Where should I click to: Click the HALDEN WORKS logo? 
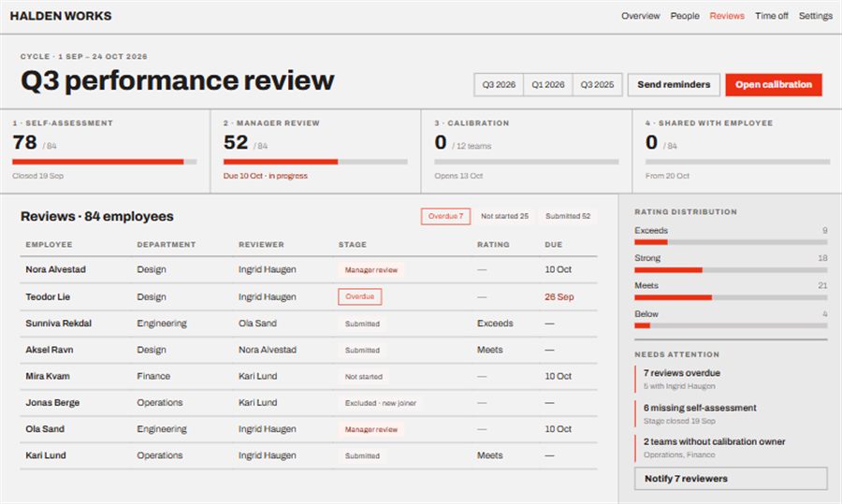pyautogui.click(x=61, y=16)
